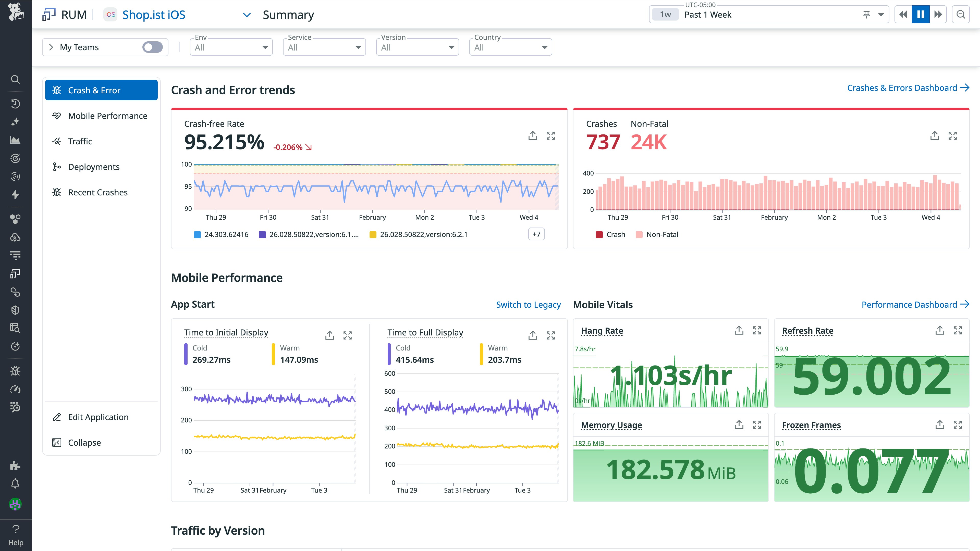This screenshot has width=980, height=551.
Task: Pause live updates with pause button
Action: coord(921,15)
